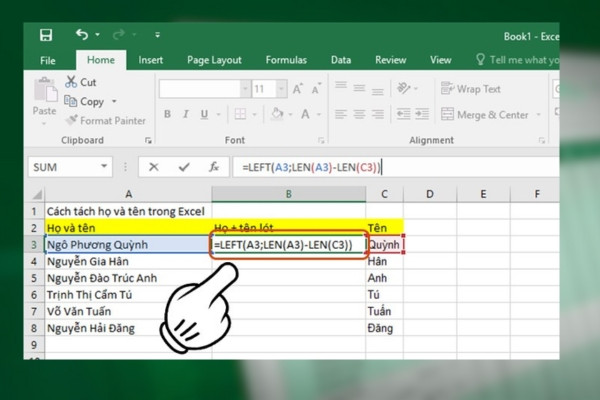Click cell "Trịnh Thị Cẩm Tú"
The height and width of the screenshot is (400, 600).
click(x=128, y=295)
